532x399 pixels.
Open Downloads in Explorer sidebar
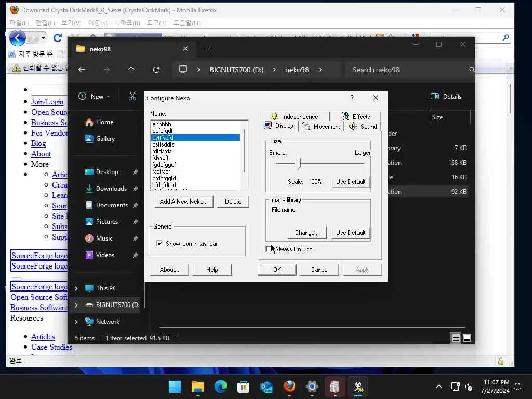(x=106, y=189)
